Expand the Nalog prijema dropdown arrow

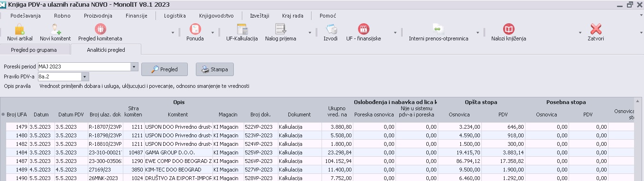point(310,33)
